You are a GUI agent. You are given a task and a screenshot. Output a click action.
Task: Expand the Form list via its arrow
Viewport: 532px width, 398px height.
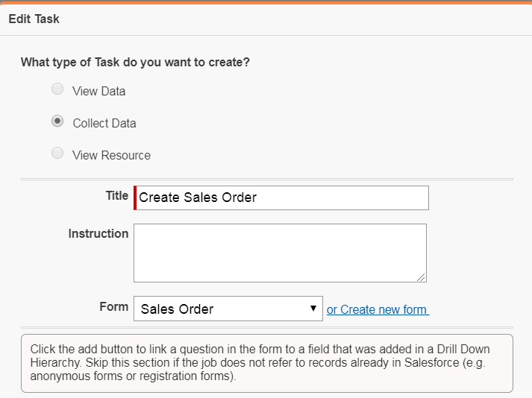(313, 309)
